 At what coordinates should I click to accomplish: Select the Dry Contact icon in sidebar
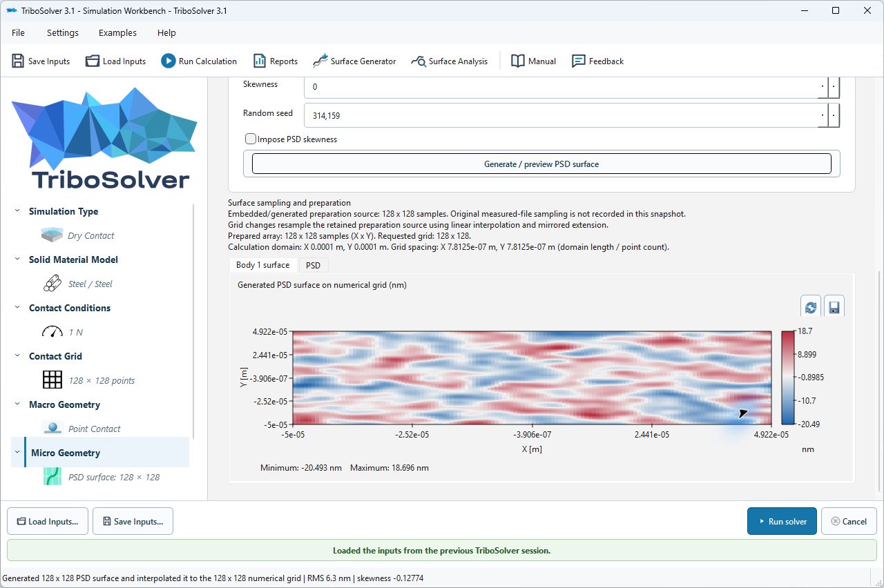coord(52,235)
